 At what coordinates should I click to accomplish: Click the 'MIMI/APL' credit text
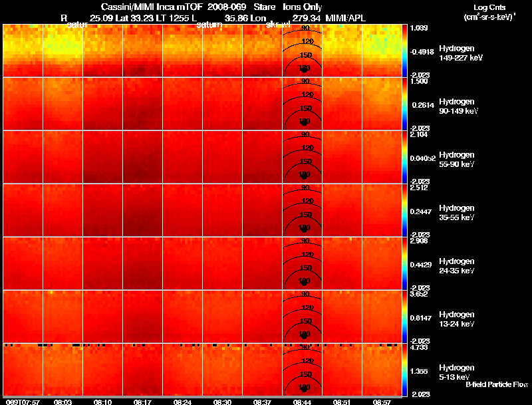click(345, 18)
